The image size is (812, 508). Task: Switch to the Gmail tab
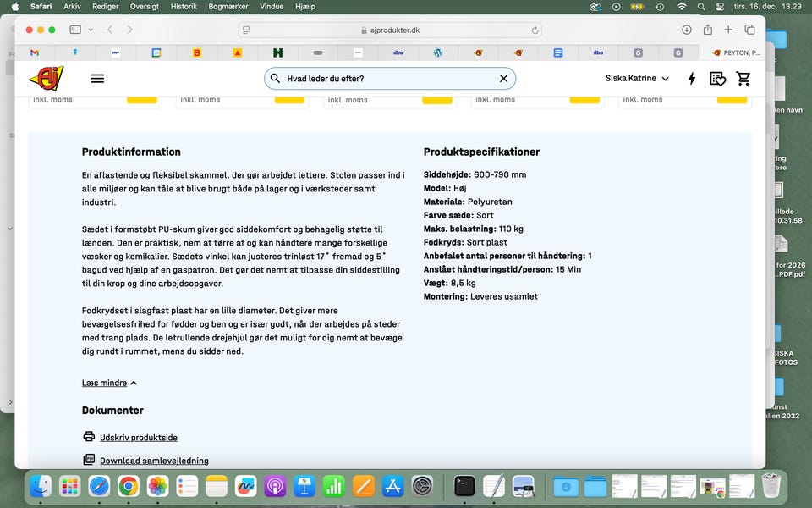pos(35,52)
